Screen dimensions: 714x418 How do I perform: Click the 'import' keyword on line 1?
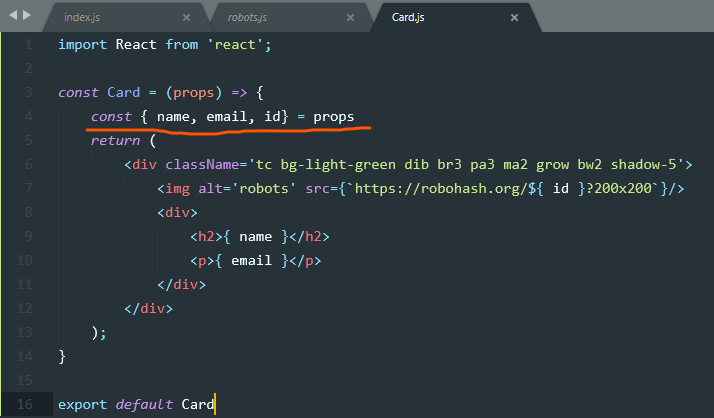coord(82,45)
